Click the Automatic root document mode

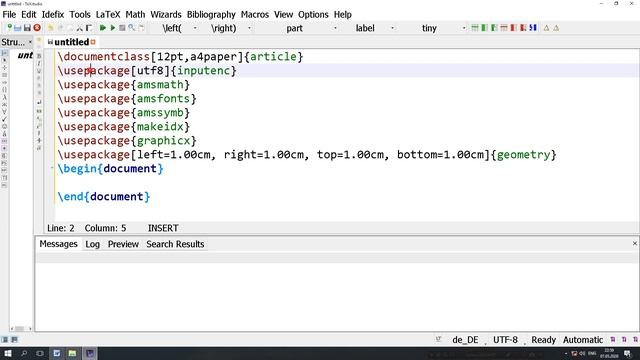click(583, 340)
